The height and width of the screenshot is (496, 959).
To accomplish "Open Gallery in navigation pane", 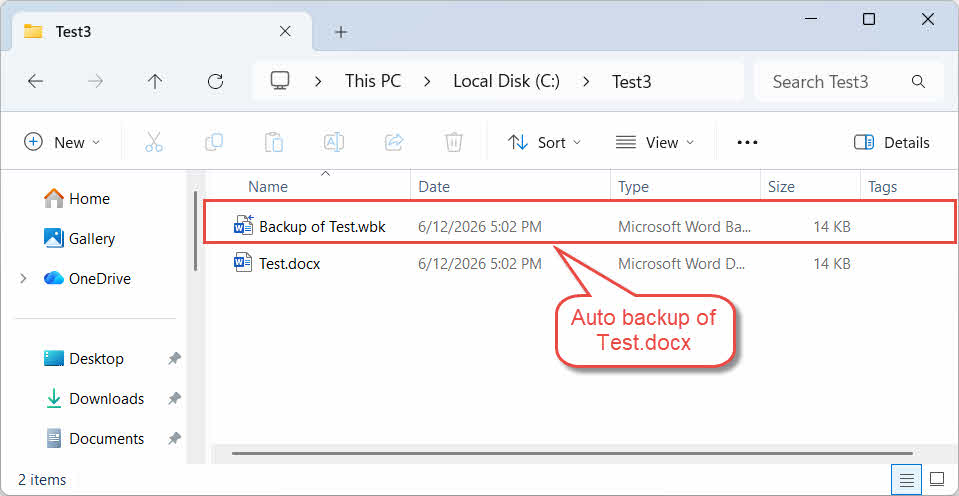I will click(x=79, y=239).
